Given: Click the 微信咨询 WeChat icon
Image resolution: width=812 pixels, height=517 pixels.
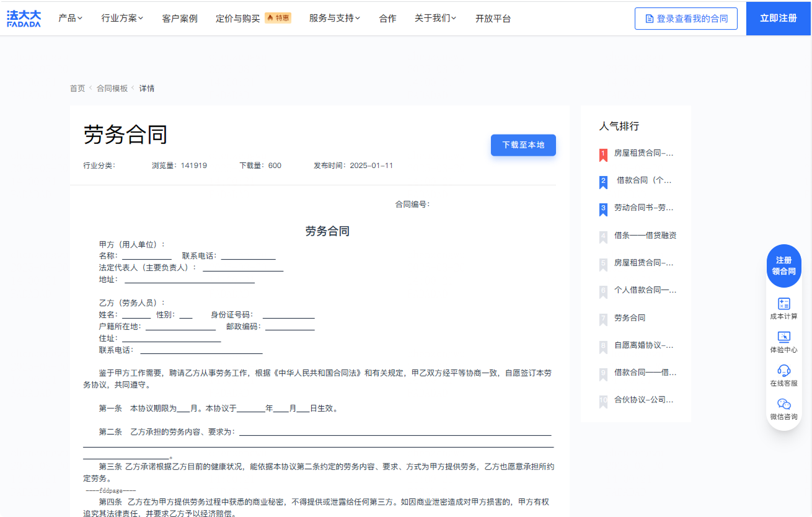Looking at the screenshot, I should coord(784,404).
